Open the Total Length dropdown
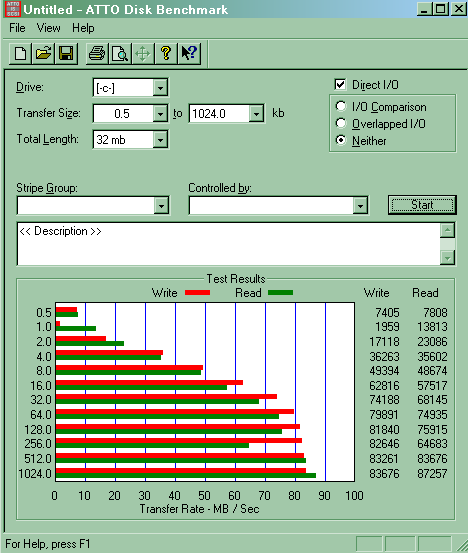468x553 pixels. 160,140
